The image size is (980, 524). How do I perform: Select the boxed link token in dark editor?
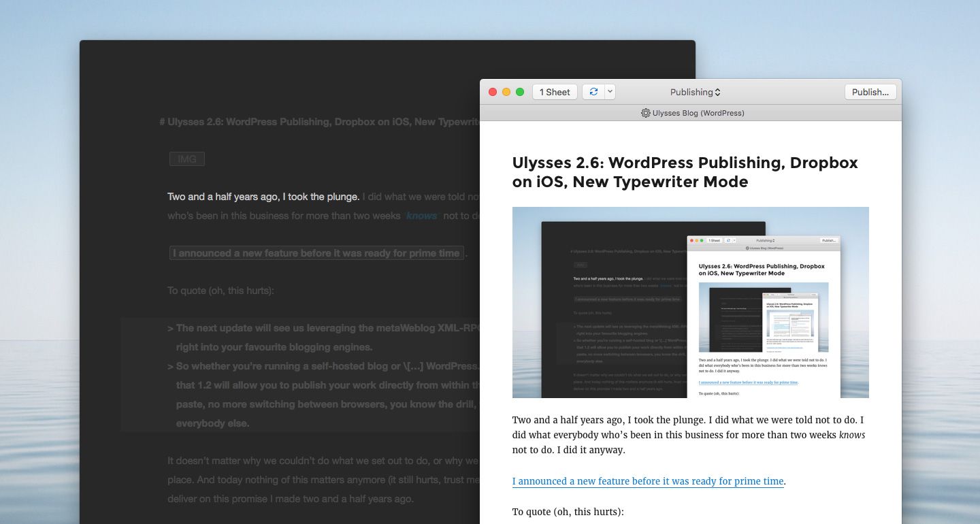pos(316,253)
